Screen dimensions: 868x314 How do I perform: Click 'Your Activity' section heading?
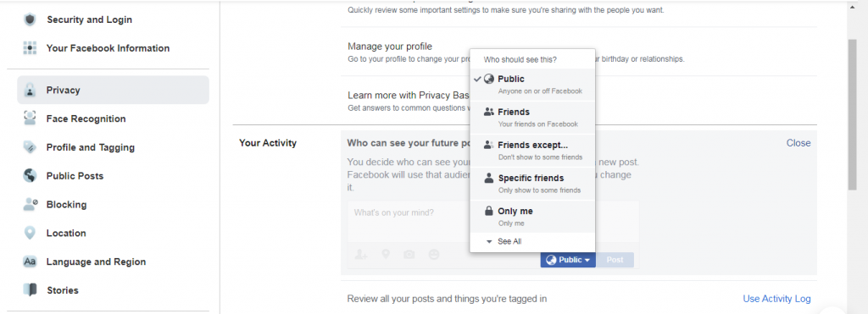click(x=268, y=143)
